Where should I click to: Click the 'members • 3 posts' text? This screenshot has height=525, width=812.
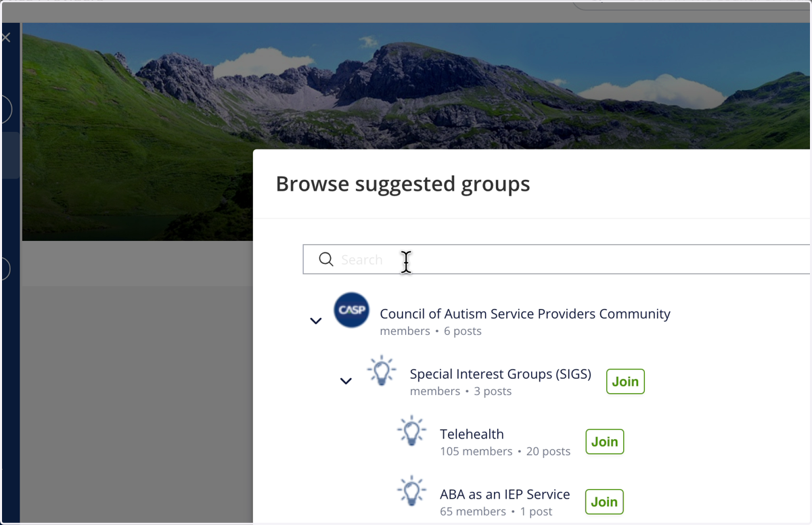click(461, 392)
